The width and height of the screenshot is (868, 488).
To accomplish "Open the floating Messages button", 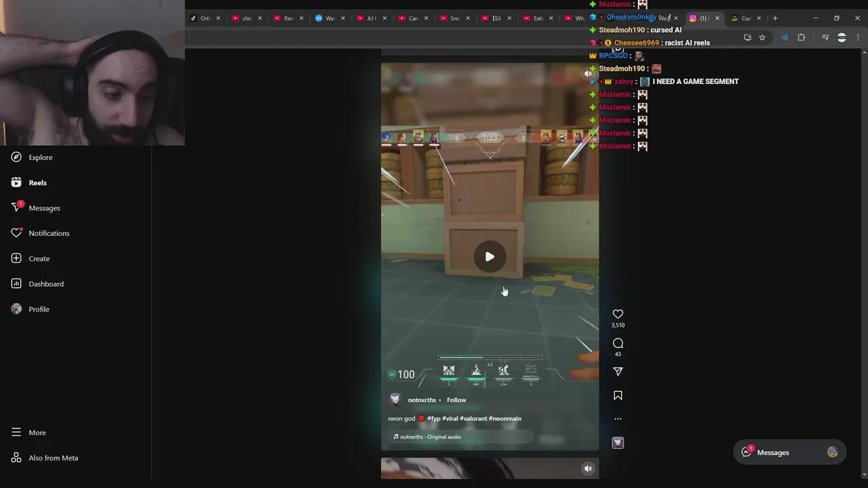I will pos(790,453).
